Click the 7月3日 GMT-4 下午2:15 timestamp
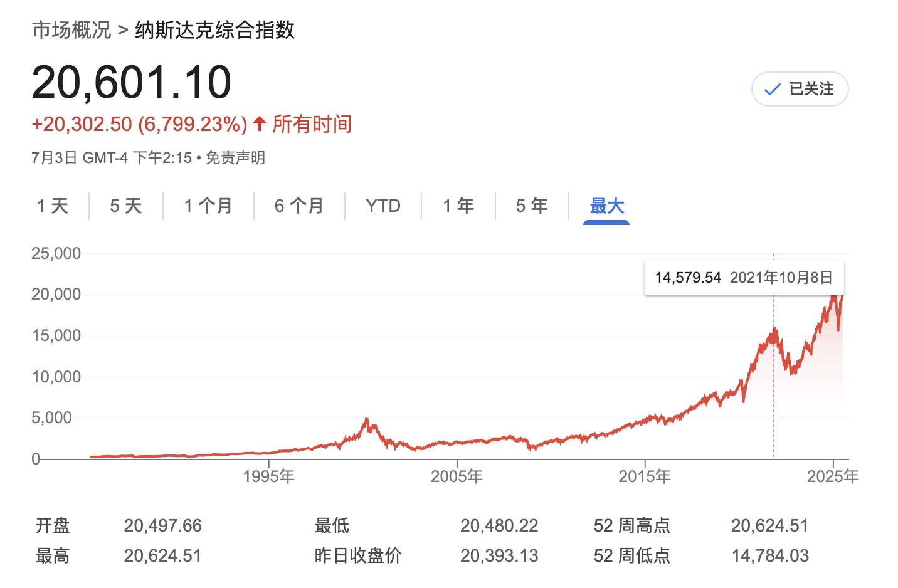 (x=112, y=157)
